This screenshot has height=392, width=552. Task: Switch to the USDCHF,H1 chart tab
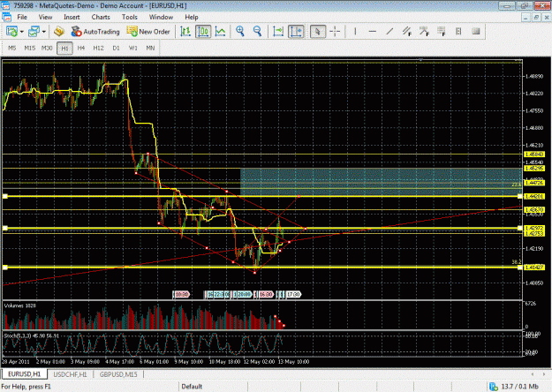(x=70, y=374)
